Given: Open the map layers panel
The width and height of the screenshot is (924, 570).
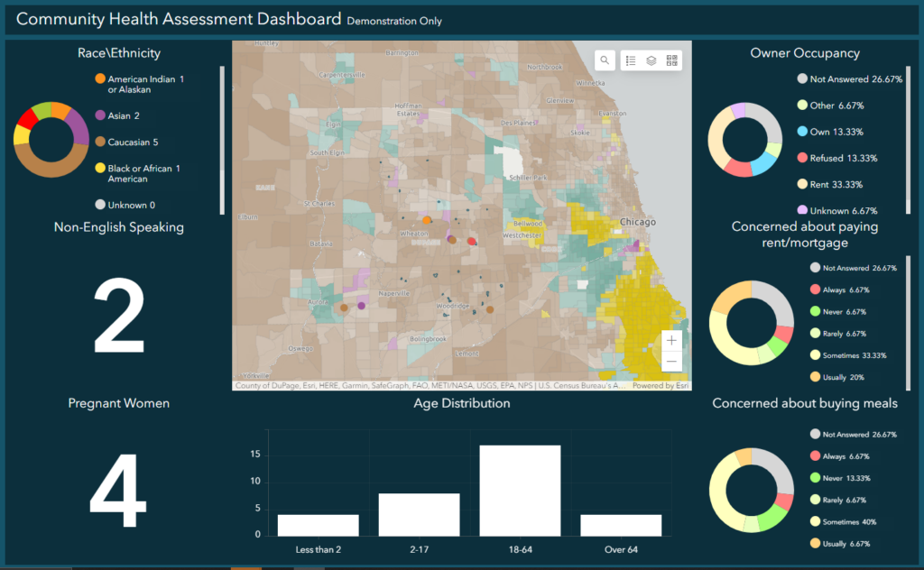Looking at the screenshot, I should [651, 60].
